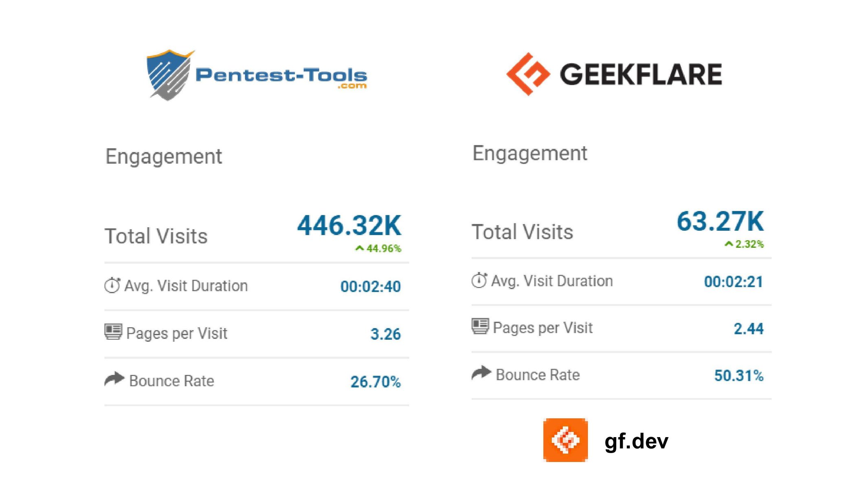The width and height of the screenshot is (868, 488).
Task: Click the 00:02:40 visit duration value
Action: [371, 287]
